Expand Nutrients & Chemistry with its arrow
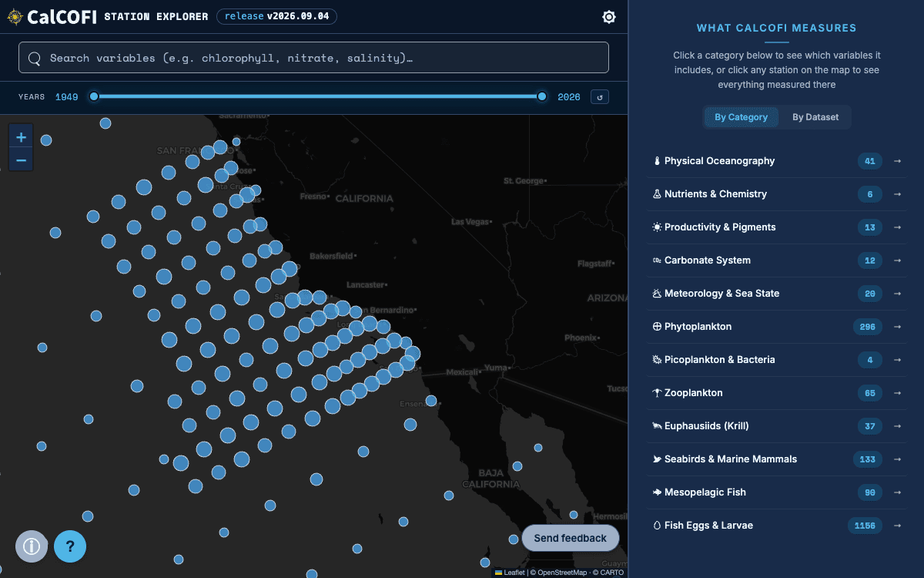Screen dimensions: 924x578 [897, 194]
